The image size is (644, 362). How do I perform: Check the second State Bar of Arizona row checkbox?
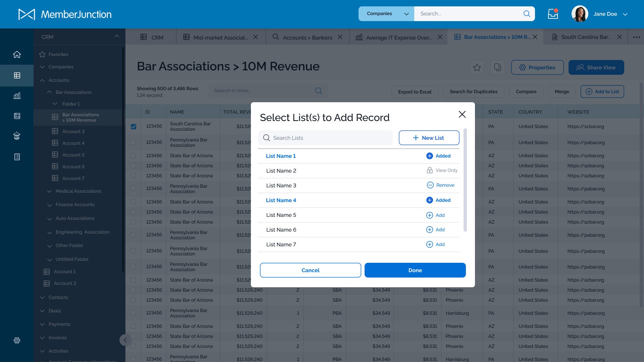[133, 166]
